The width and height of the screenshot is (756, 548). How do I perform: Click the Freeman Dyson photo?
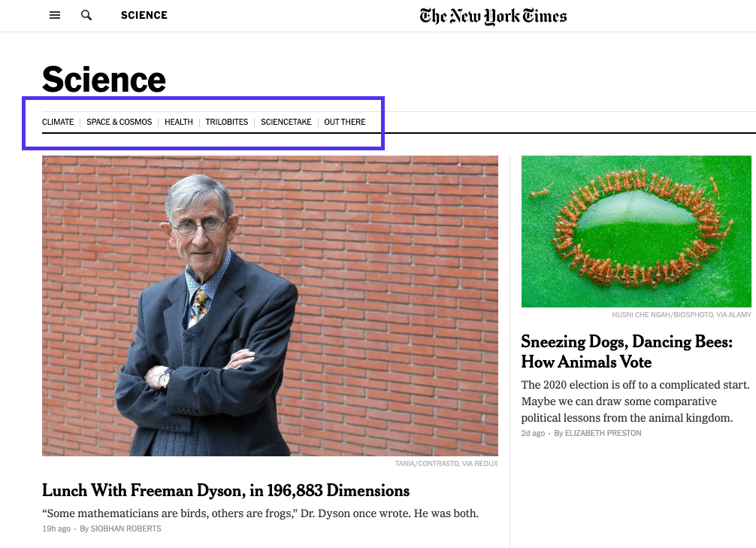[x=270, y=305]
